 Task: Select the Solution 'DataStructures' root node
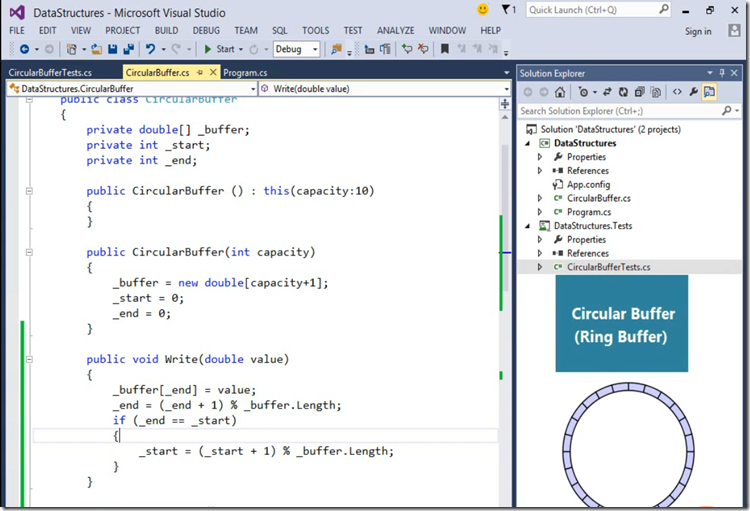(x=610, y=129)
